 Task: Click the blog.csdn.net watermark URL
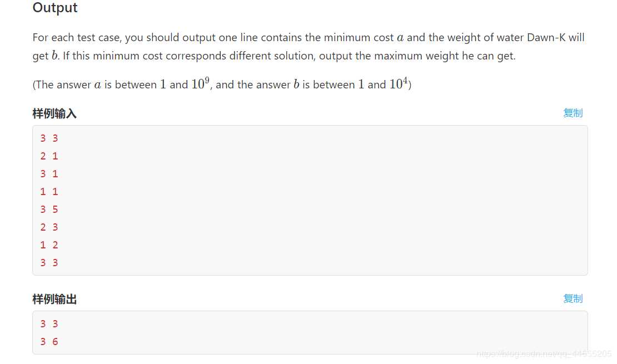click(544, 354)
